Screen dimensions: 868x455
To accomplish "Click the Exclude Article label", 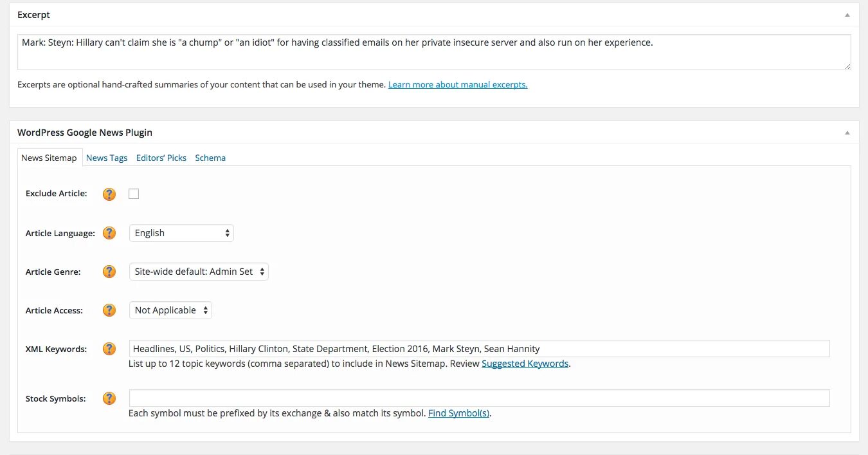I will coord(57,194).
